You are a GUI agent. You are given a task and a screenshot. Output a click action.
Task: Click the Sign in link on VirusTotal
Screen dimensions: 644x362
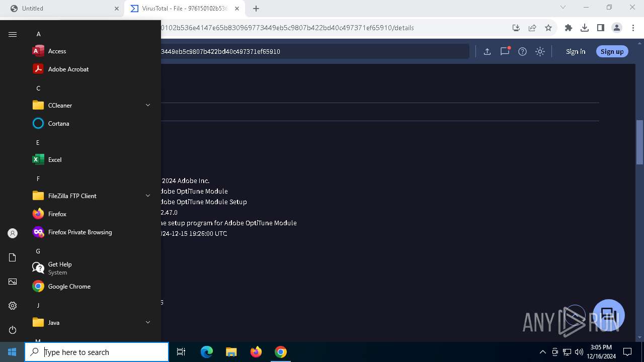[x=576, y=51]
